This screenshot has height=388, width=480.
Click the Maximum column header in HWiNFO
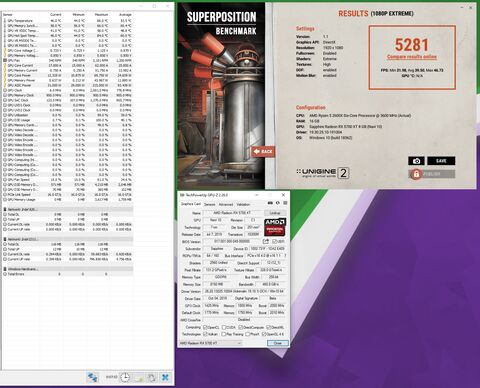pyautogui.click(x=101, y=15)
